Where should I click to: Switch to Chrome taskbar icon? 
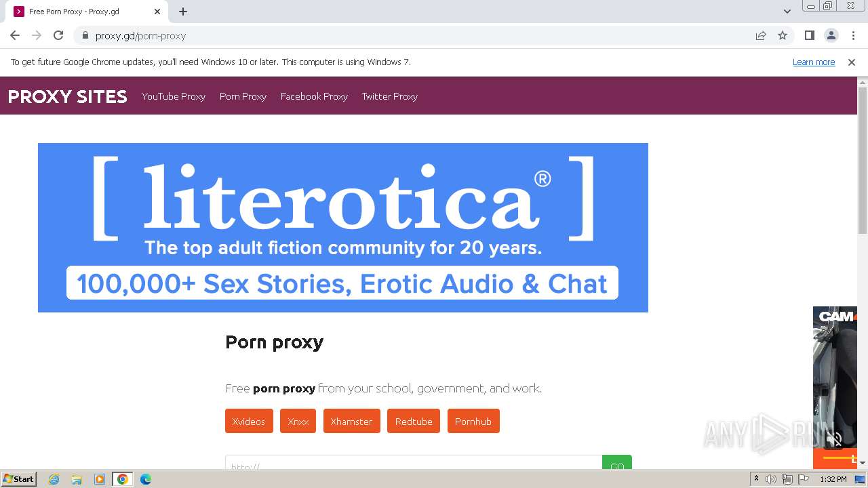pos(122,479)
